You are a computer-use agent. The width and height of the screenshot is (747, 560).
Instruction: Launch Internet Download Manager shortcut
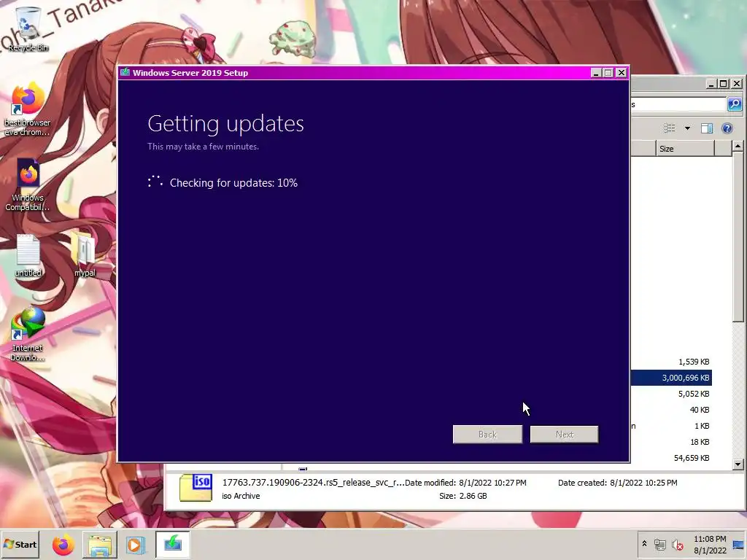27,334
